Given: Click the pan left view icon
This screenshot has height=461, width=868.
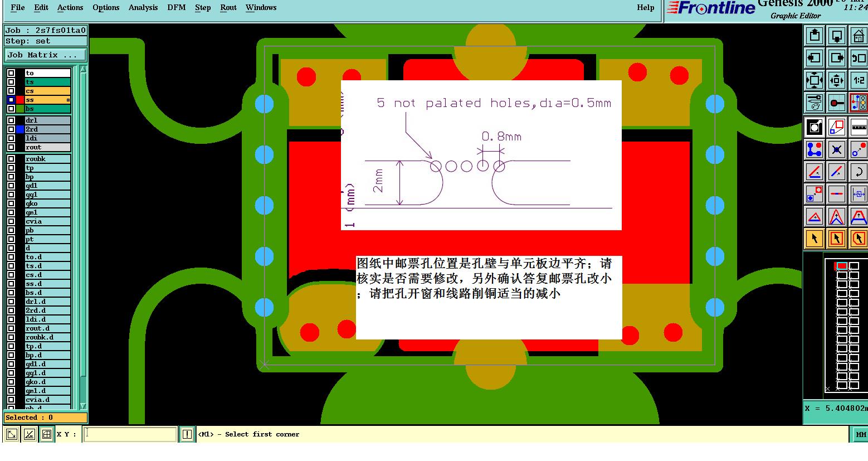Looking at the screenshot, I should 815,58.
